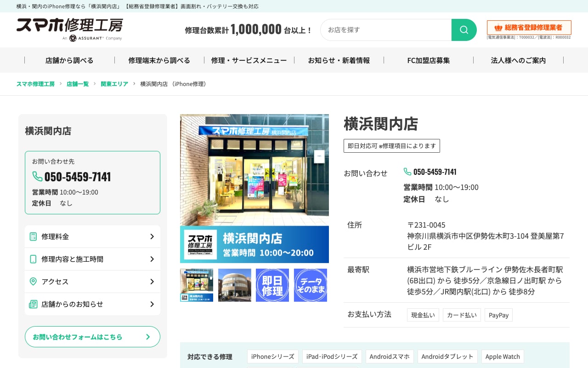Select the Androidタブレット repair tag

click(x=447, y=356)
